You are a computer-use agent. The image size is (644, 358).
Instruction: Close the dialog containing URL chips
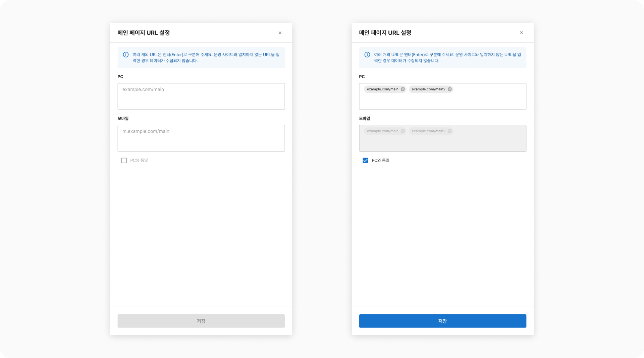(521, 33)
